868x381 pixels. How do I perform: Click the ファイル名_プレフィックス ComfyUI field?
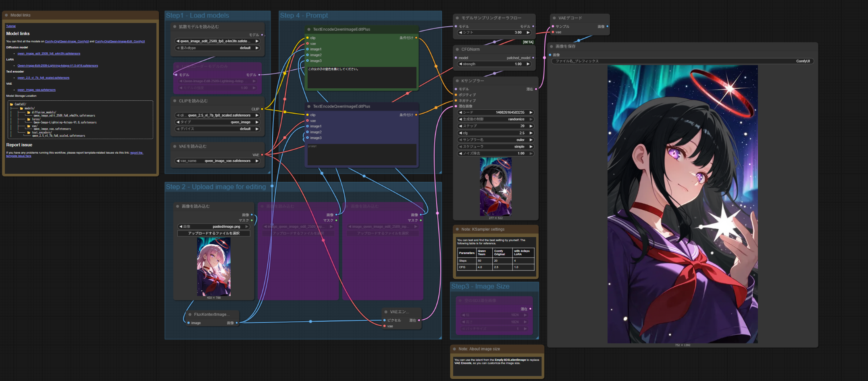tap(683, 61)
